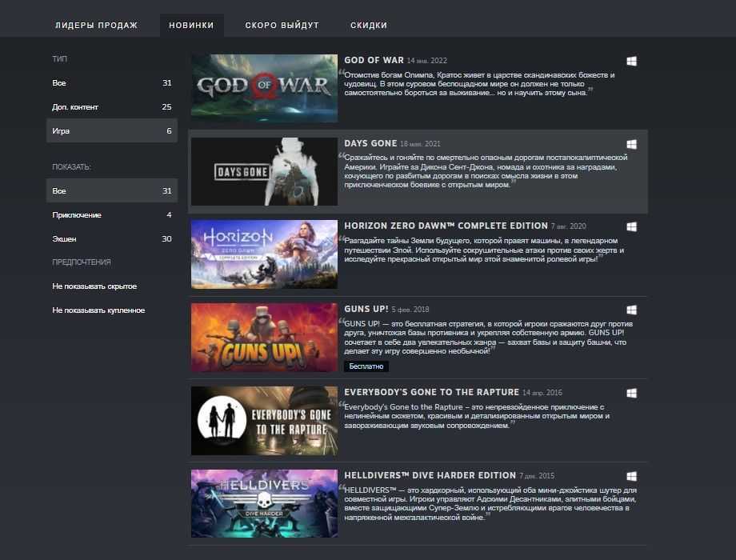Click Rapture release date 2016
736x560 pixels.
pyautogui.click(x=542, y=393)
